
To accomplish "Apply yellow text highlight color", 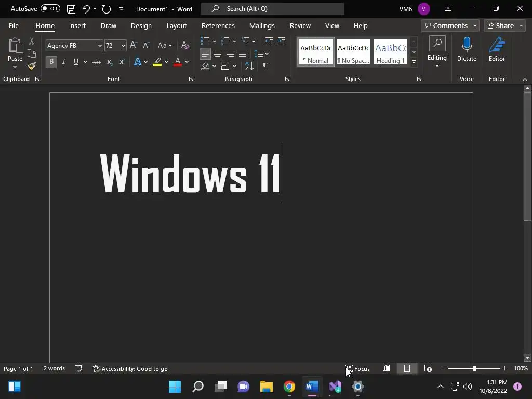I will (157, 62).
